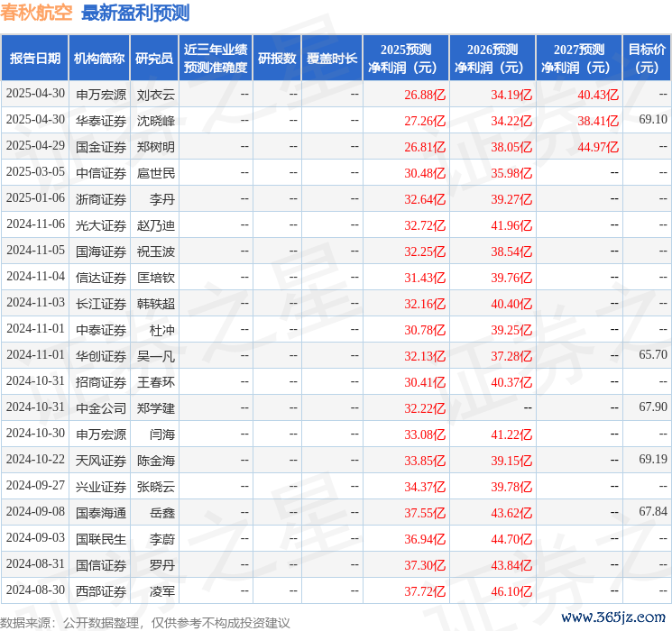
Task: Click target price 67.84
Action: [653, 511]
